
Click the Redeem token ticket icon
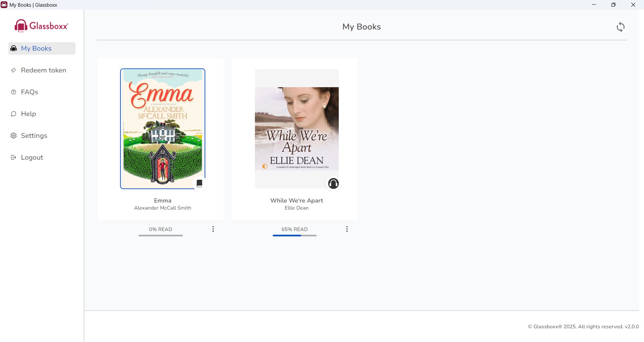[x=13, y=70]
